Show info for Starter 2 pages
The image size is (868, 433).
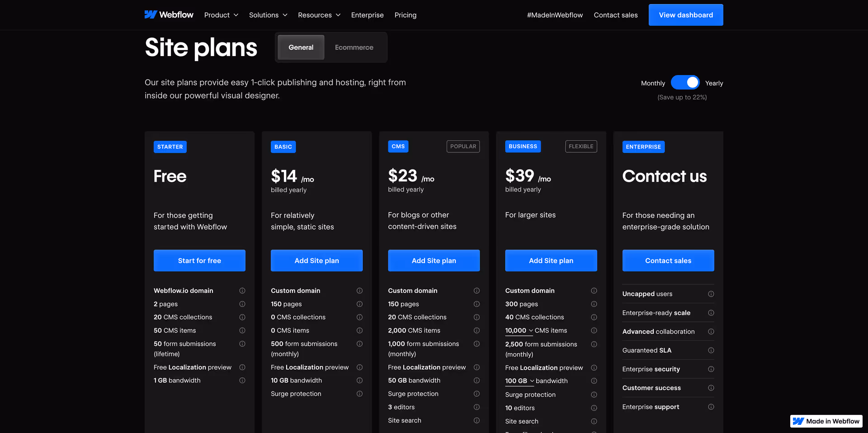[x=242, y=304]
